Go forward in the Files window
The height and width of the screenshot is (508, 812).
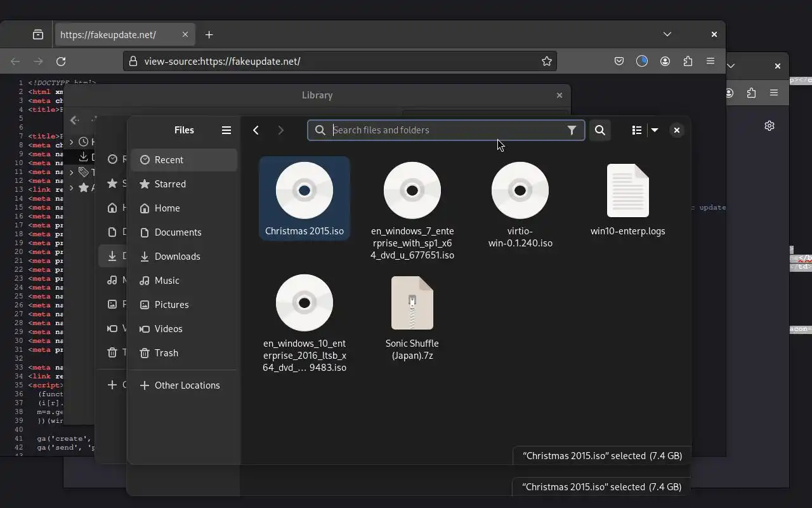[281, 130]
